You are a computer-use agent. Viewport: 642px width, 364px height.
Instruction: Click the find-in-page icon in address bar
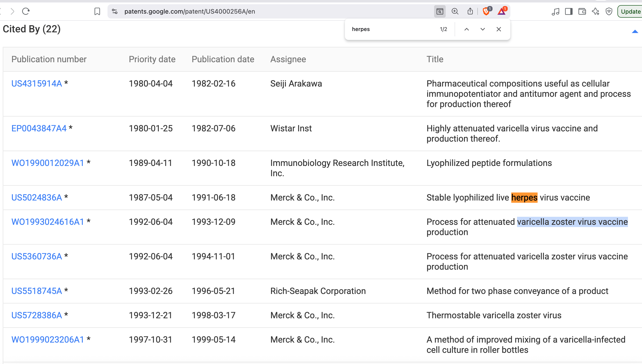coord(439,11)
